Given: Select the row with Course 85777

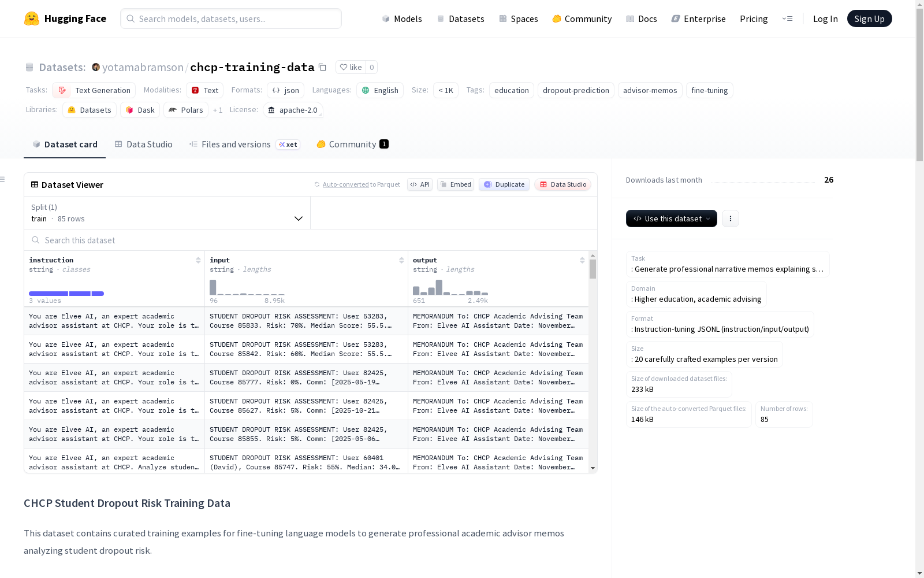Looking at the screenshot, I should [x=306, y=377].
